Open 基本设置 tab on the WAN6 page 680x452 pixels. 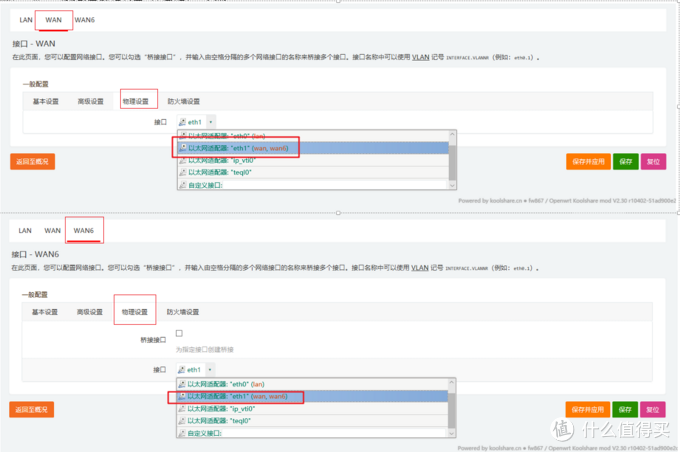tap(45, 312)
